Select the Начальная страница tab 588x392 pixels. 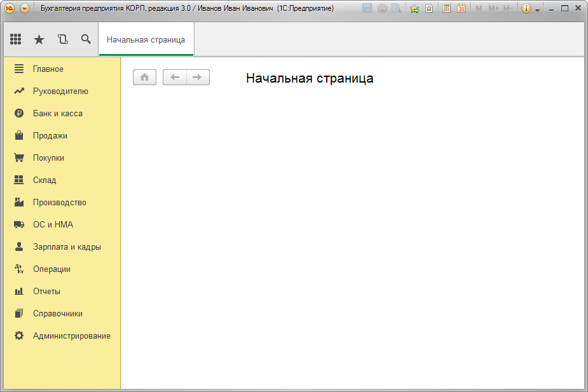(x=146, y=39)
